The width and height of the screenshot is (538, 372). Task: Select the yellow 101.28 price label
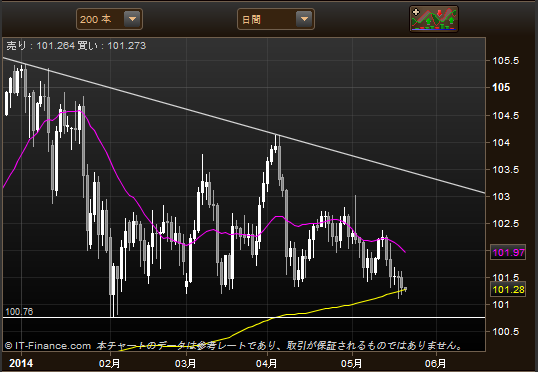click(508, 290)
